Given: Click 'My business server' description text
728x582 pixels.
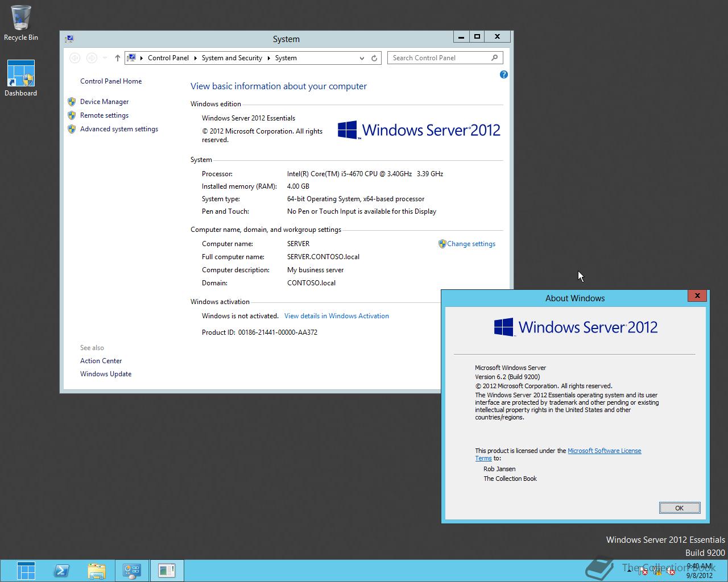Looking at the screenshot, I should [x=315, y=270].
